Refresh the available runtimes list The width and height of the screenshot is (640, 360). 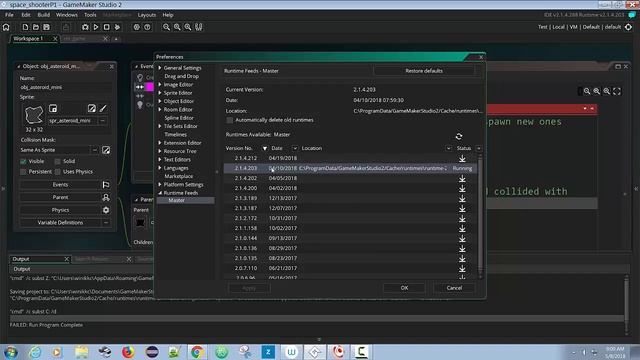459,136
